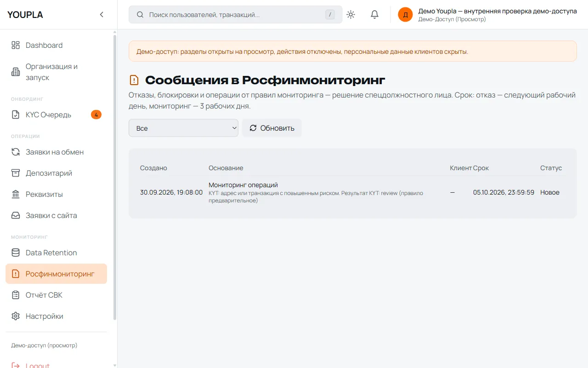The height and width of the screenshot is (368, 588).
Task: Navigate to Заявки на обмен
Action: pos(56,152)
